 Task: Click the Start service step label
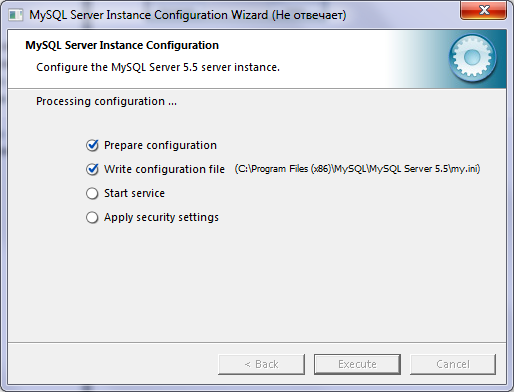point(134,193)
